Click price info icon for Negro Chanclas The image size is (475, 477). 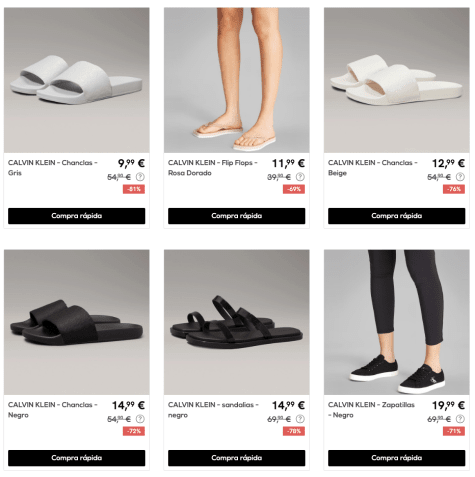point(140,419)
